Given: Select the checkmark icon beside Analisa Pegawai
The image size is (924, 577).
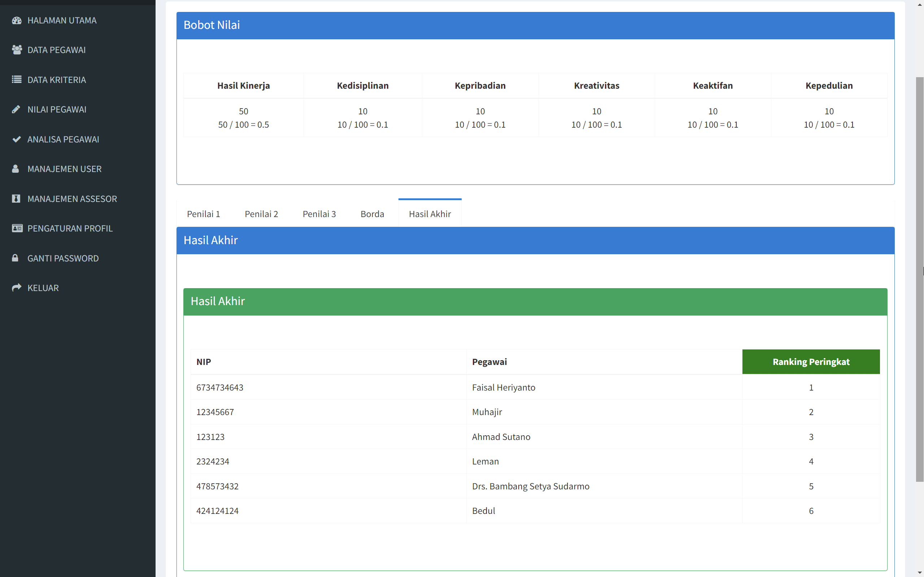Looking at the screenshot, I should (x=17, y=139).
